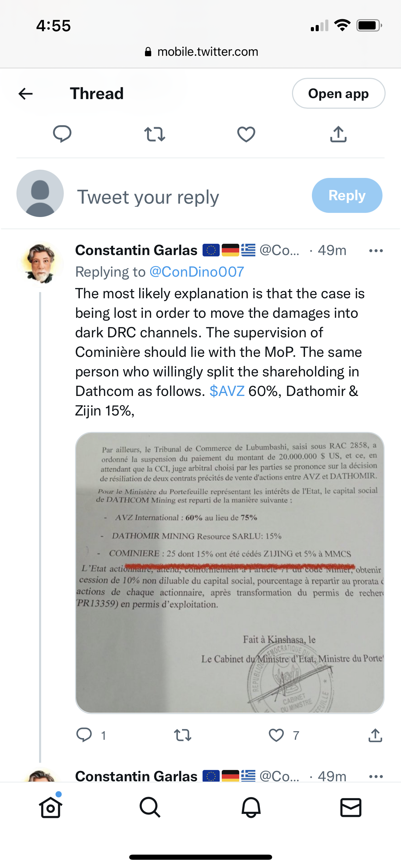Open Notifications bell in bottom navigation
Screen dimensions: 401x868
[x=251, y=807]
